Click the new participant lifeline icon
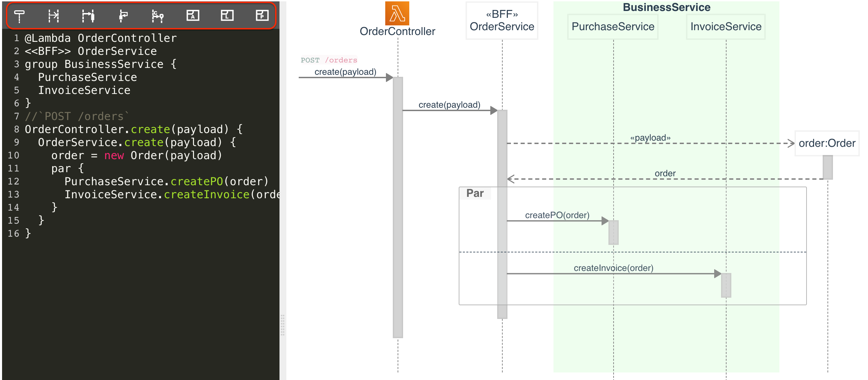The height and width of the screenshot is (380, 868). pyautogui.click(x=20, y=16)
